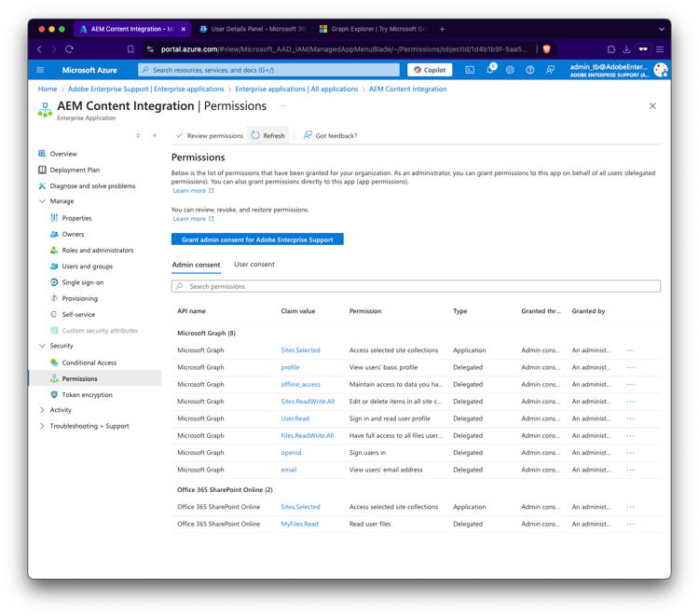
Task: Expand Troubleshooting + Support section
Action: pyautogui.click(x=42, y=426)
